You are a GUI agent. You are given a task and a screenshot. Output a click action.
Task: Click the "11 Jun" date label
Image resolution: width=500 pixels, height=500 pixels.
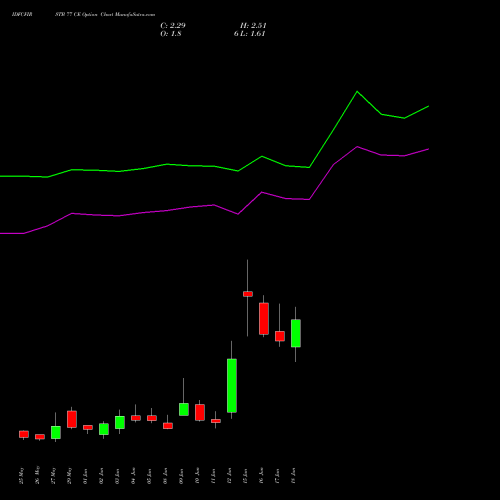click(x=214, y=476)
